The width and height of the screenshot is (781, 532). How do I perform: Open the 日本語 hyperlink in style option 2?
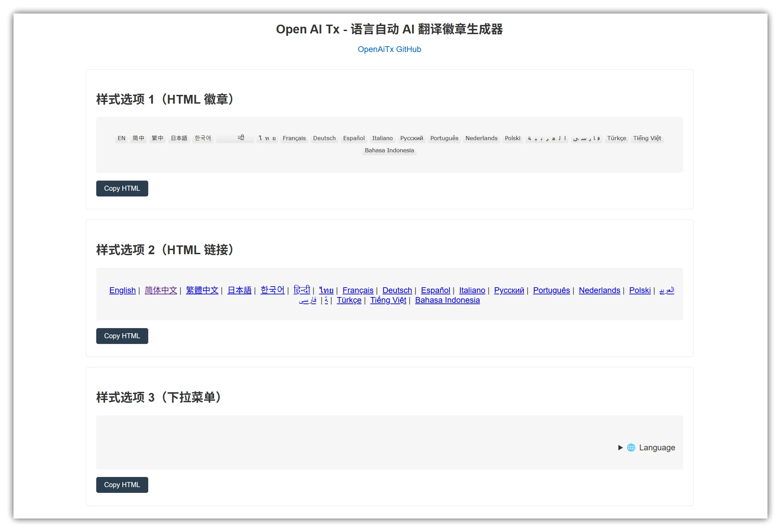pos(239,290)
